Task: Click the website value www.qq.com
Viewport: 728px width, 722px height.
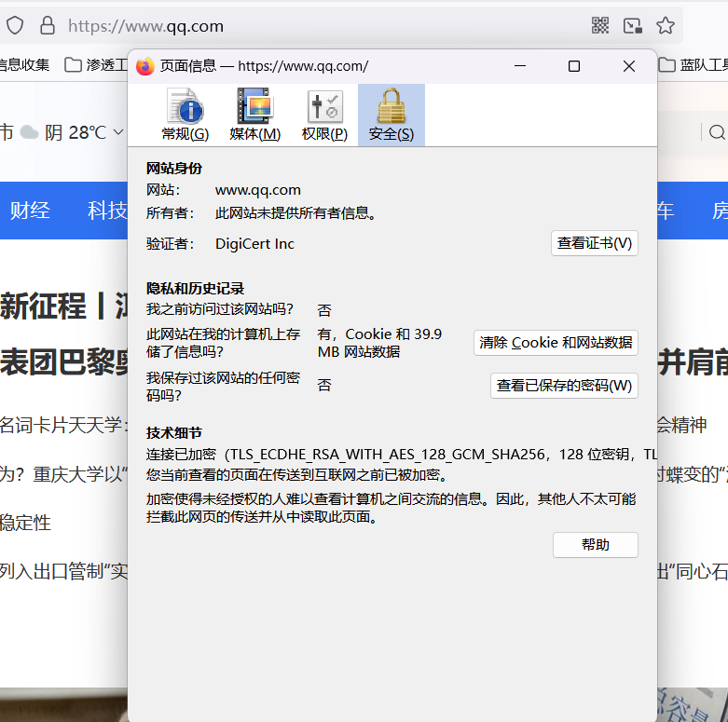Action: pyautogui.click(x=258, y=190)
